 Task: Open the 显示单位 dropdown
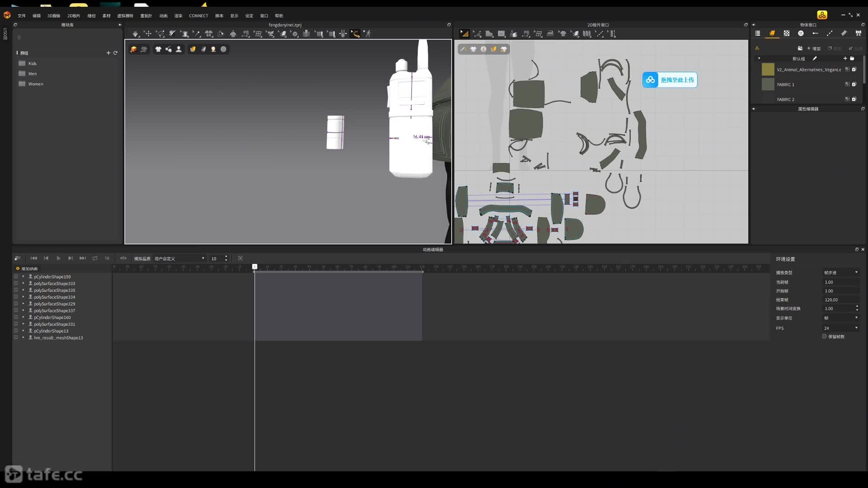[x=841, y=318]
